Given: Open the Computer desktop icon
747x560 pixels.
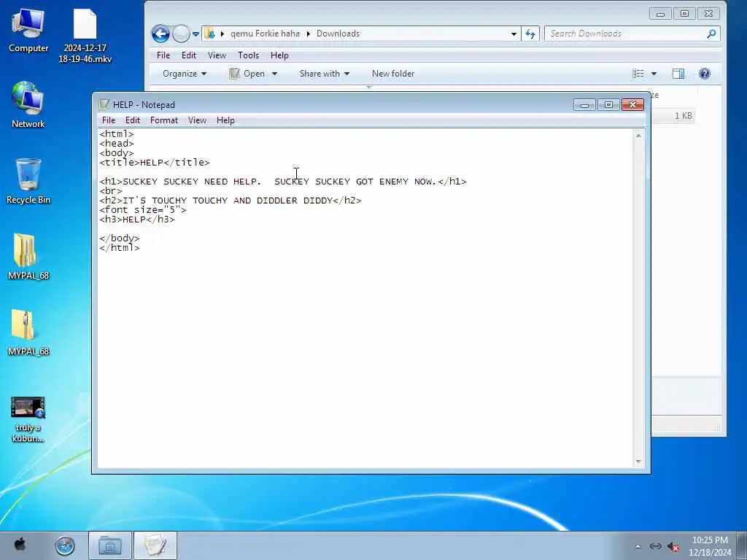Looking at the screenshot, I should pos(28,31).
